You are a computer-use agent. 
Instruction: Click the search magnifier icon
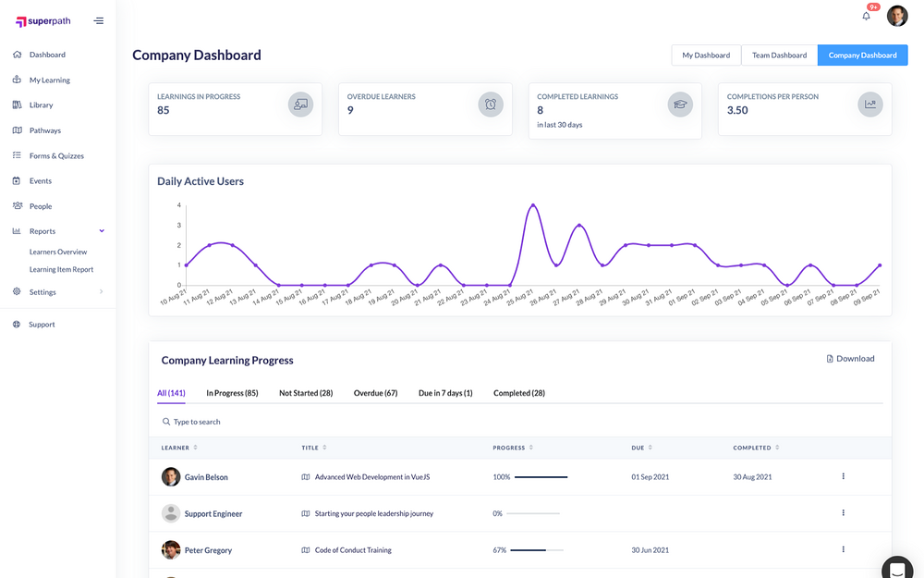point(166,422)
